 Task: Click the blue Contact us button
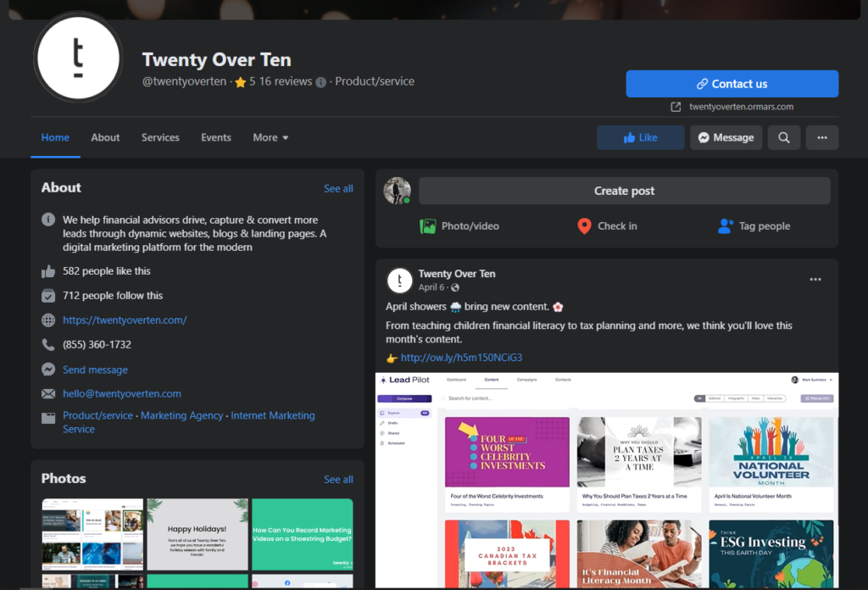732,84
